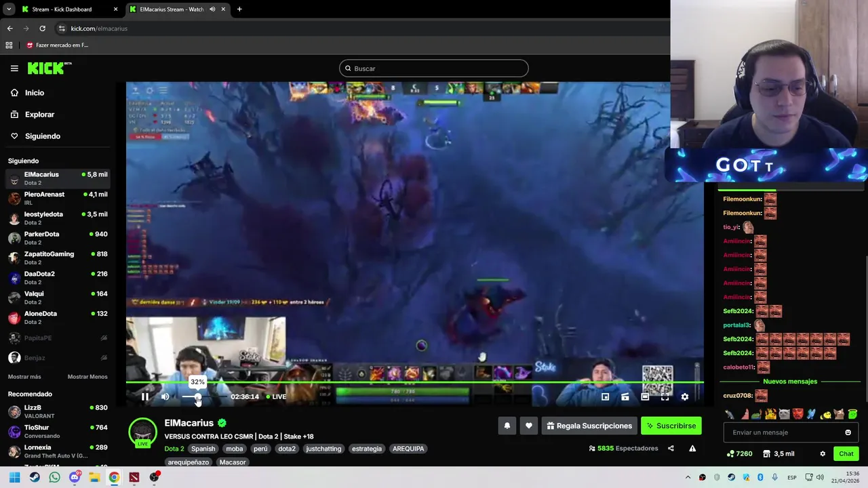Viewport: 868px width, 488px height.
Task: Jump to new chat messages via Nuevos mensajes
Action: 790,382
